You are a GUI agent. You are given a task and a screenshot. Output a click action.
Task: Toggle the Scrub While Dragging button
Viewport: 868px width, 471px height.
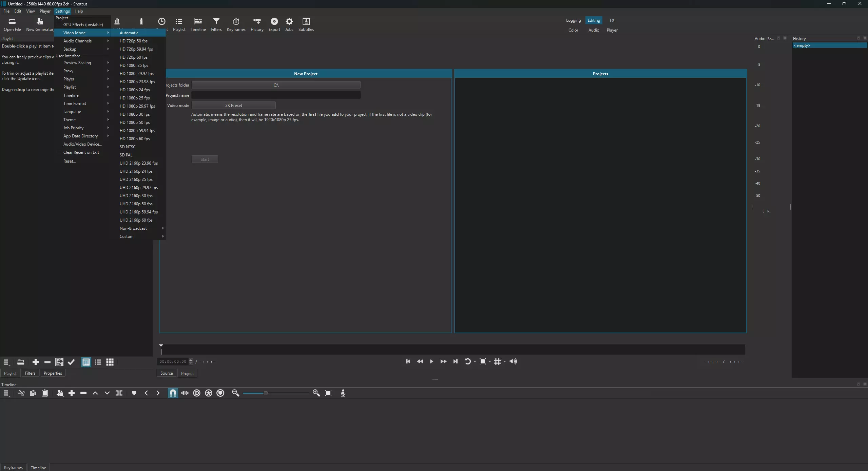tap(185, 393)
